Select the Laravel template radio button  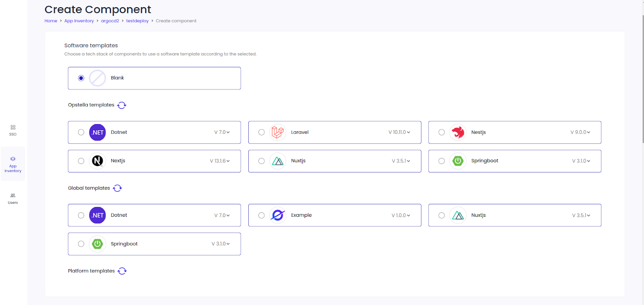(261, 132)
